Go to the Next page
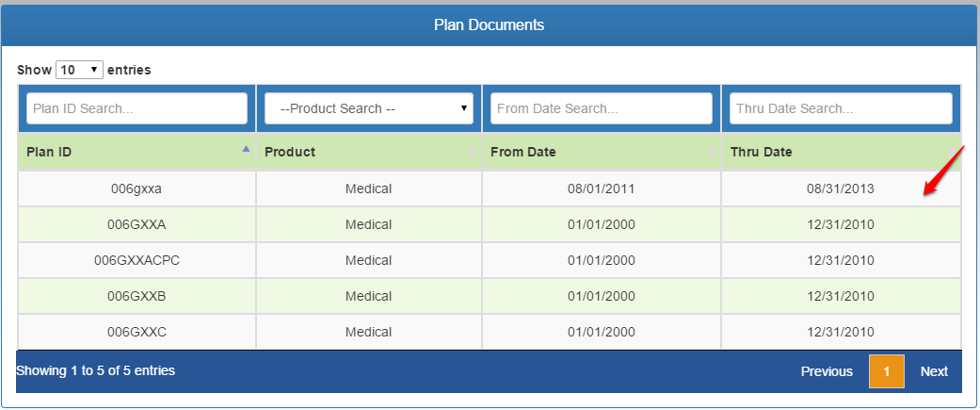The image size is (980, 410). click(934, 371)
